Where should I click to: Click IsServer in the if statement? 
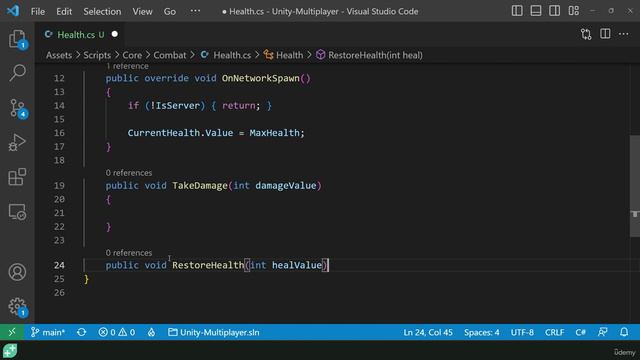click(x=178, y=106)
